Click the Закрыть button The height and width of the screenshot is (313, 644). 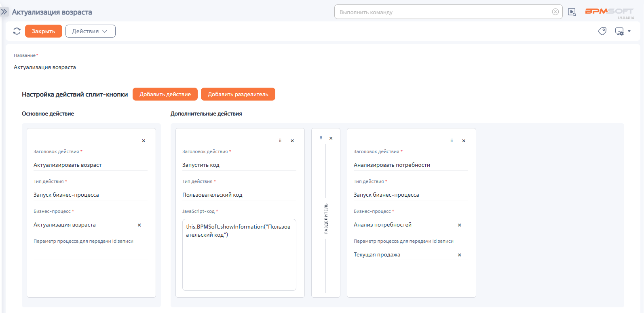[44, 31]
